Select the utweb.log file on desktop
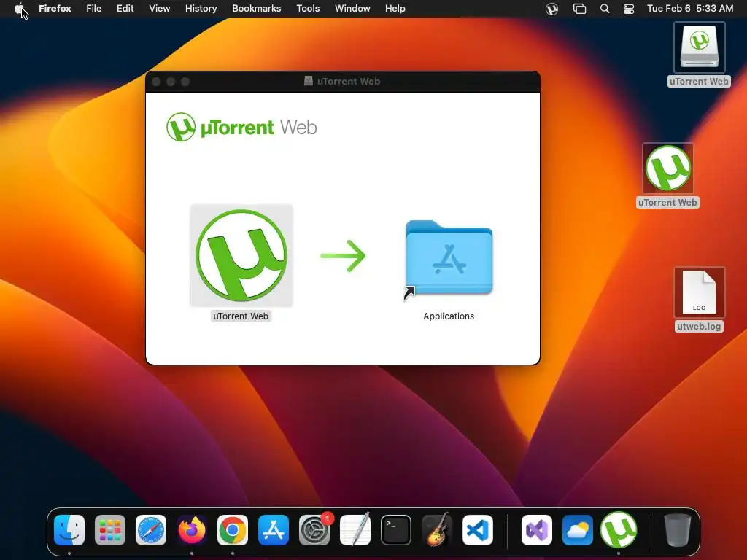This screenshot has height=560, width=747. 699,292
